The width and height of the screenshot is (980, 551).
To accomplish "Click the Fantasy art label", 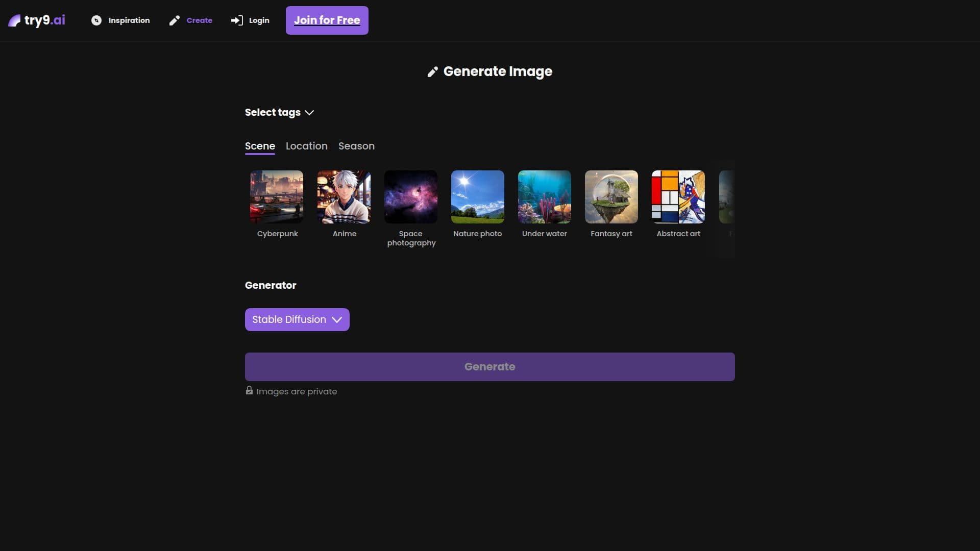I will tap(611, 234).
